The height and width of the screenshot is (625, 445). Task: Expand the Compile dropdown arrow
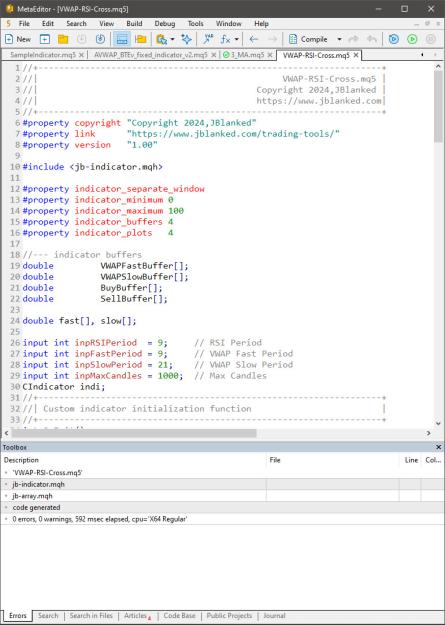339,39
